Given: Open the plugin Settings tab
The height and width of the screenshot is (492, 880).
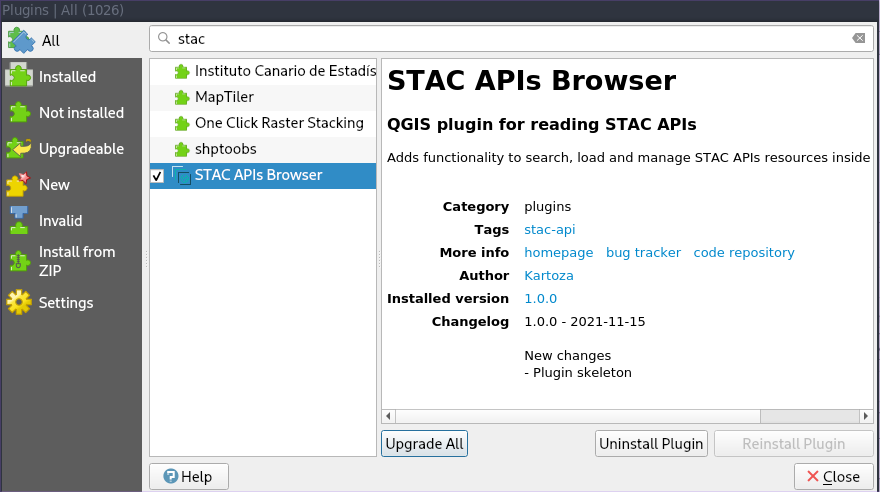Looking at the screenshot, I should (72, 302).
